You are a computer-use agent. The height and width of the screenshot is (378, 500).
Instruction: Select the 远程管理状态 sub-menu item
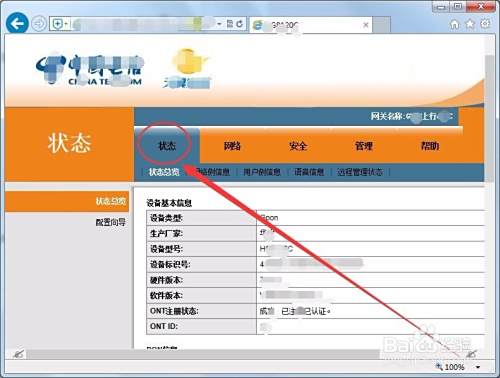click(x=360, y=172)
